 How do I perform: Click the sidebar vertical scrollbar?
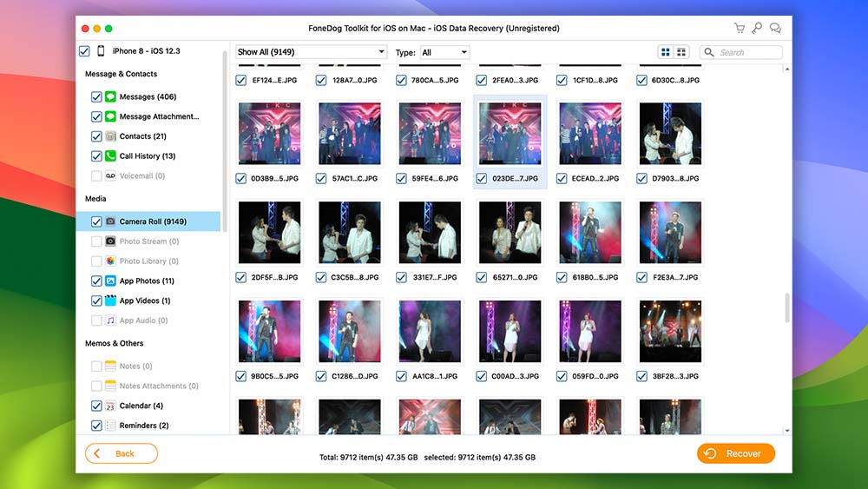tap(225, 142)
